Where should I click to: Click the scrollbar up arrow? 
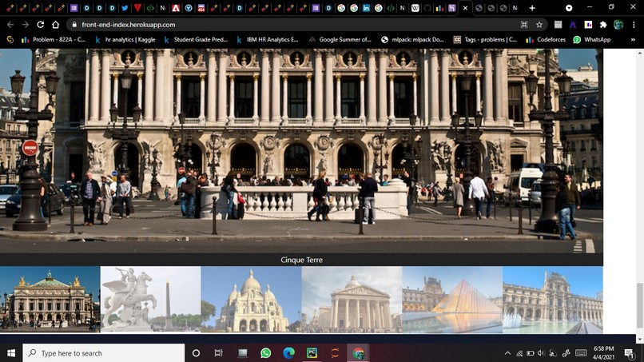pos(639,53)
